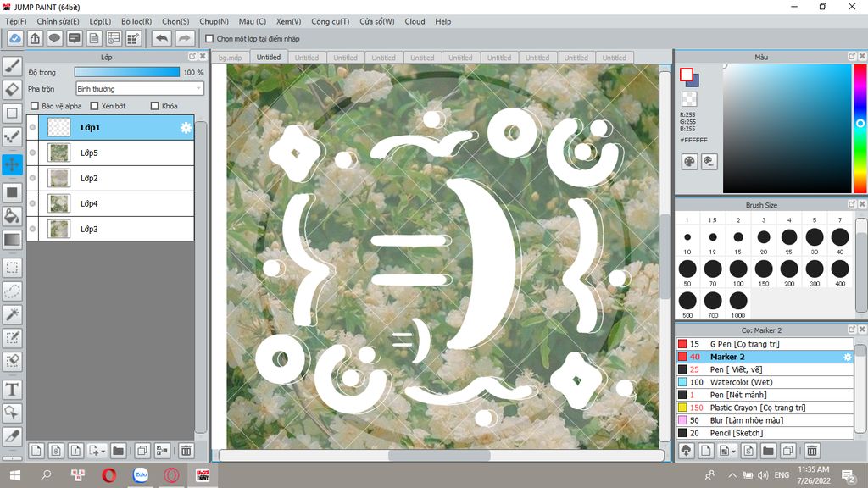The image size is (868, 488).
Task: Create new blank layer icon
Action: click(x=36, y=451)
